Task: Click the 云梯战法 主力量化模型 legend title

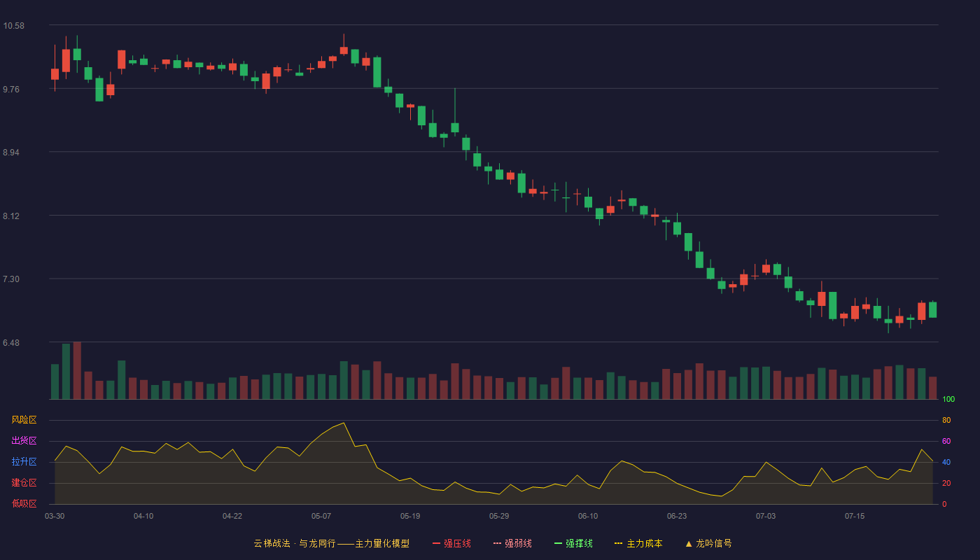Action: click(331, 543)
